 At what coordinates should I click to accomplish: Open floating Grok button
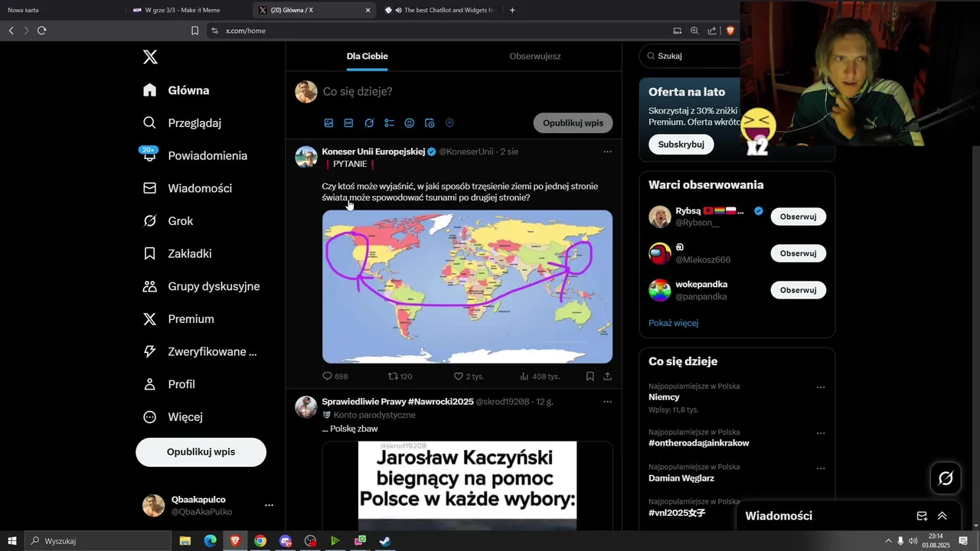[946, 478]
